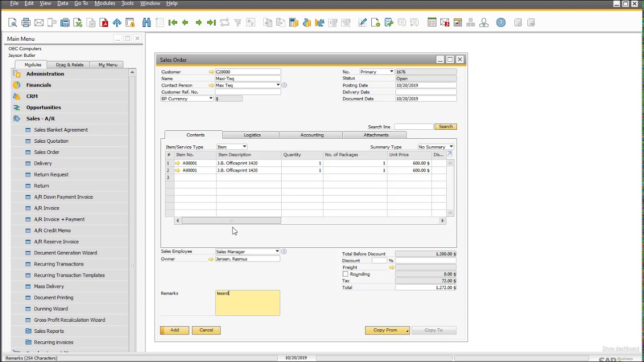This screenshot has height=362, width=644.
Task: Click the Search button
Action: [x=446, y=127]
